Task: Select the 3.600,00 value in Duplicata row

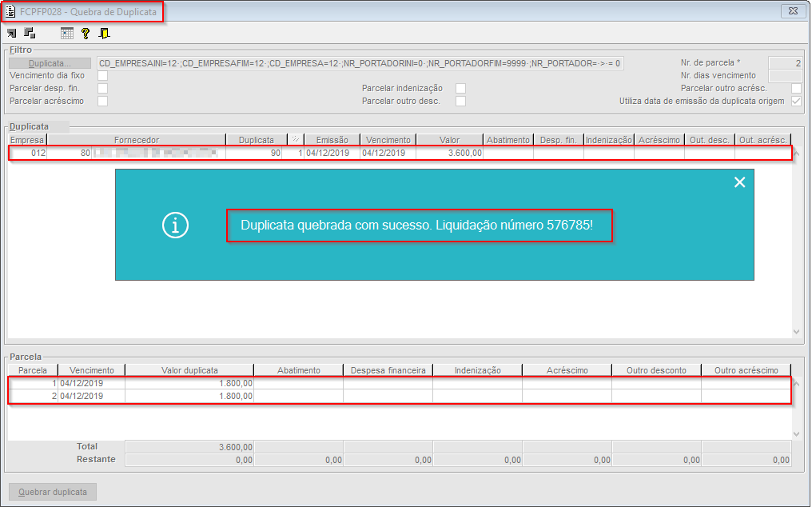Action: pyautogui.click(x=449, y=153)
